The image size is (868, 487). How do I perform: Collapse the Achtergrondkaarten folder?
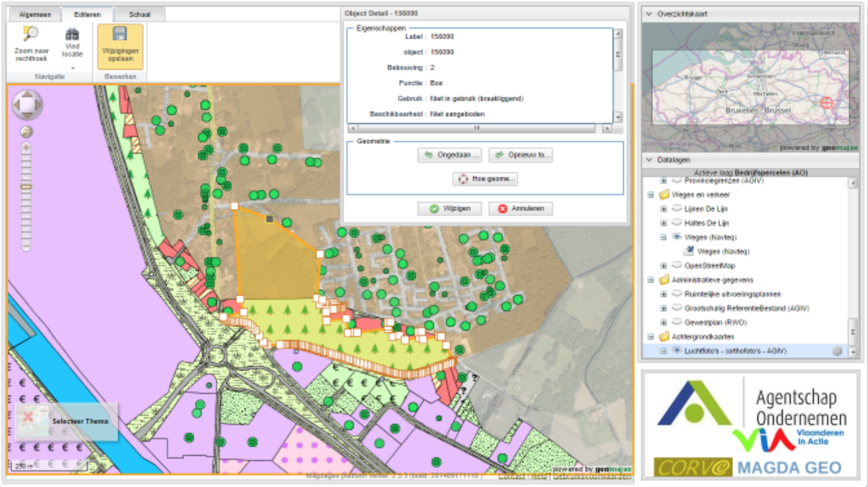click(x=651, y=337)
